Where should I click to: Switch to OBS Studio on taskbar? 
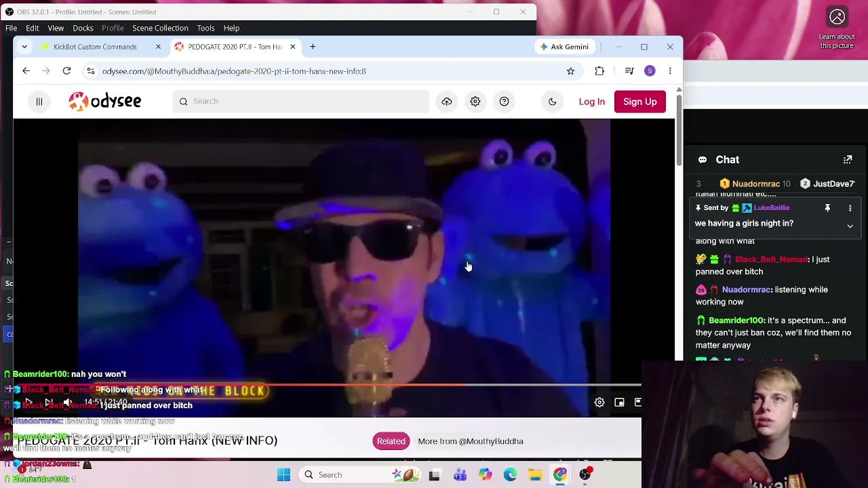tap(585, 475)
